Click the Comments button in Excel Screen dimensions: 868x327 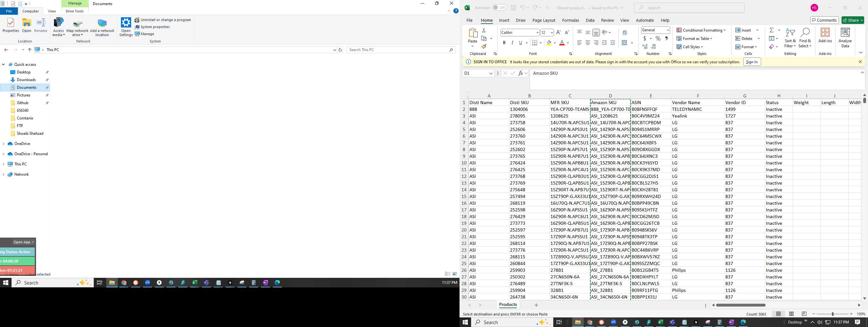[x=824, y=20]
